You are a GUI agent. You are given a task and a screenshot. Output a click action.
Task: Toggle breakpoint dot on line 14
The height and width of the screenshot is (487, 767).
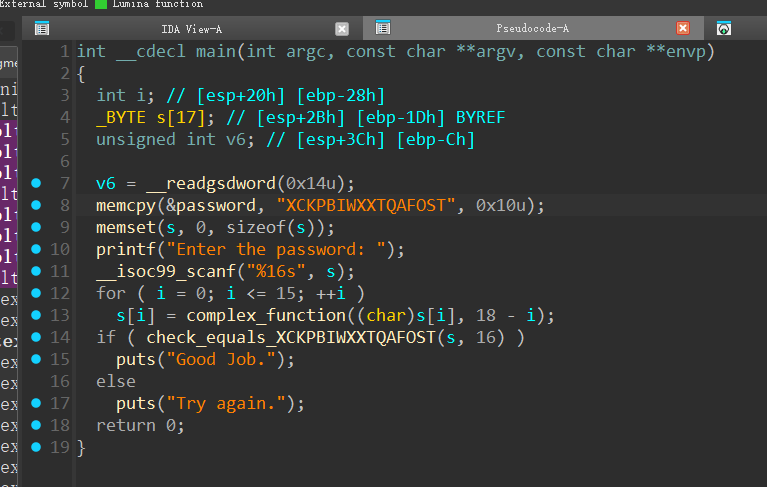tap(36, 337)
